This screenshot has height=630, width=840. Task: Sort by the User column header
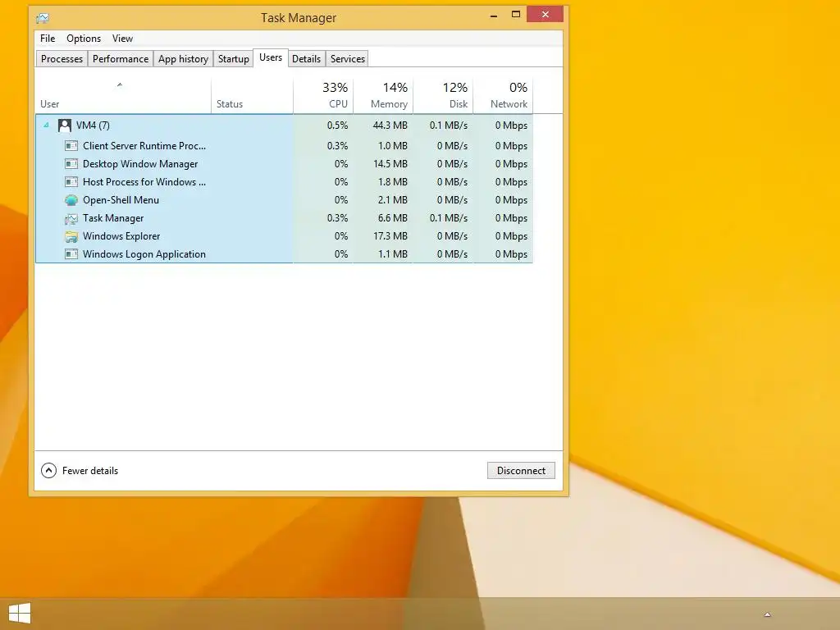tap(123, 96)
